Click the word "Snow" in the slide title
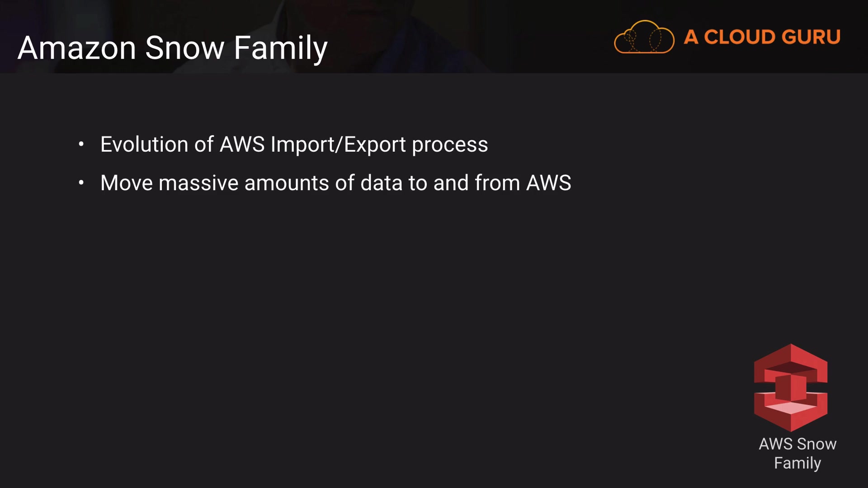This screenshot has height=488, width=868. coord(184,48)
